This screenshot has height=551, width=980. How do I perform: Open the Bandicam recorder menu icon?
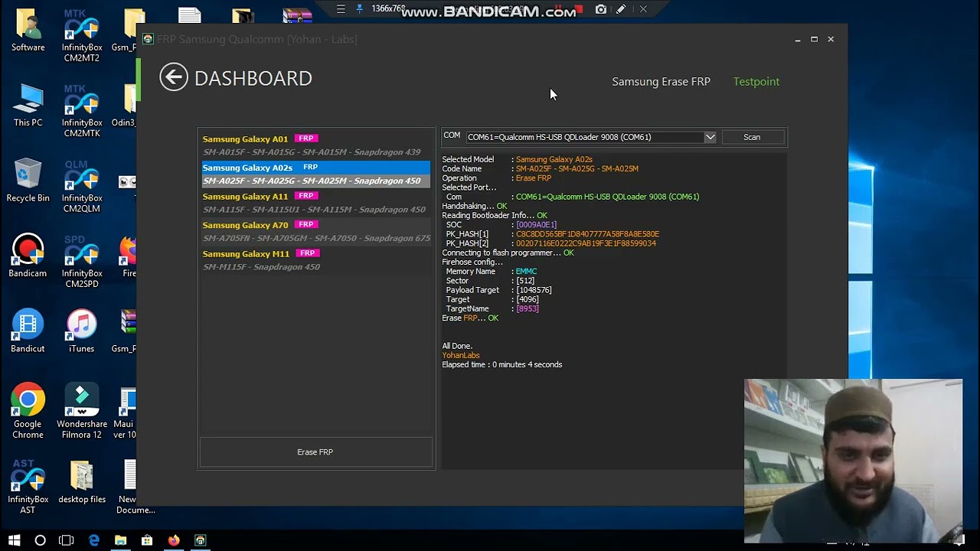click(x=341, y=9)
